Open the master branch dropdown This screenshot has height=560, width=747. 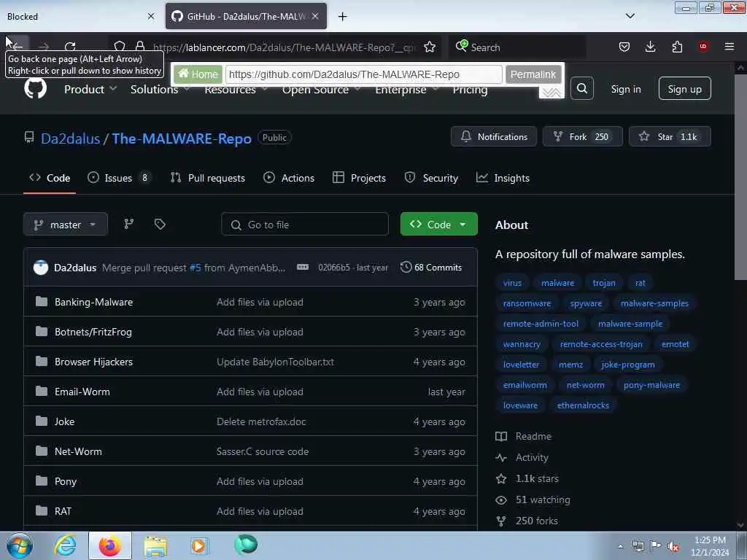[65, 225]
